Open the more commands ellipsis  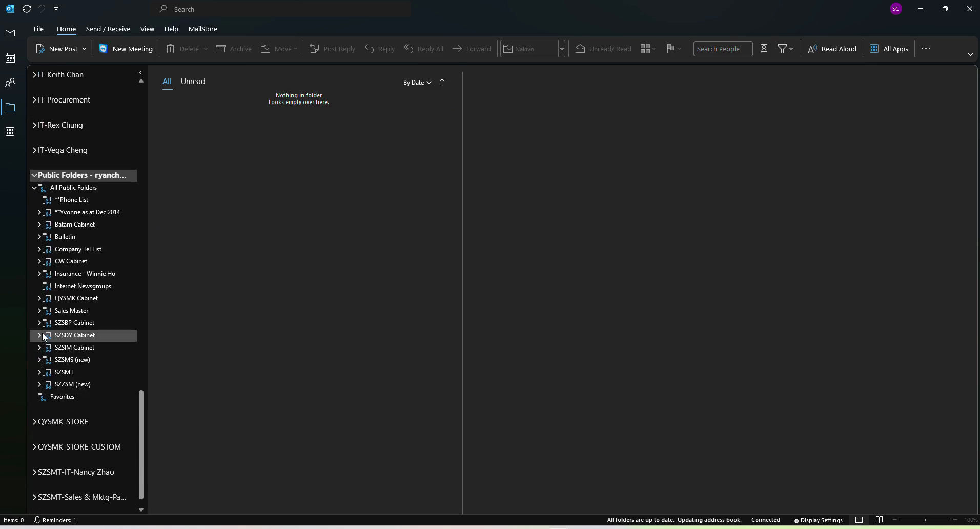[x=926, y=49]
